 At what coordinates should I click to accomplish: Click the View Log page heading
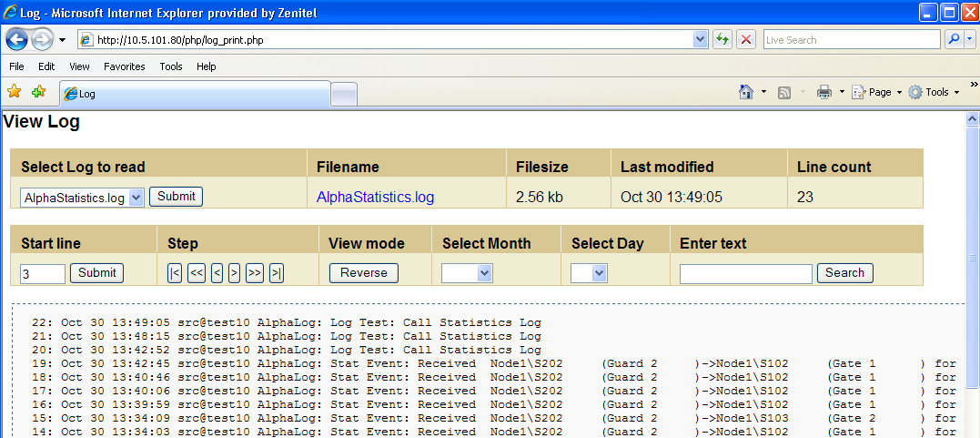point(41,122)
